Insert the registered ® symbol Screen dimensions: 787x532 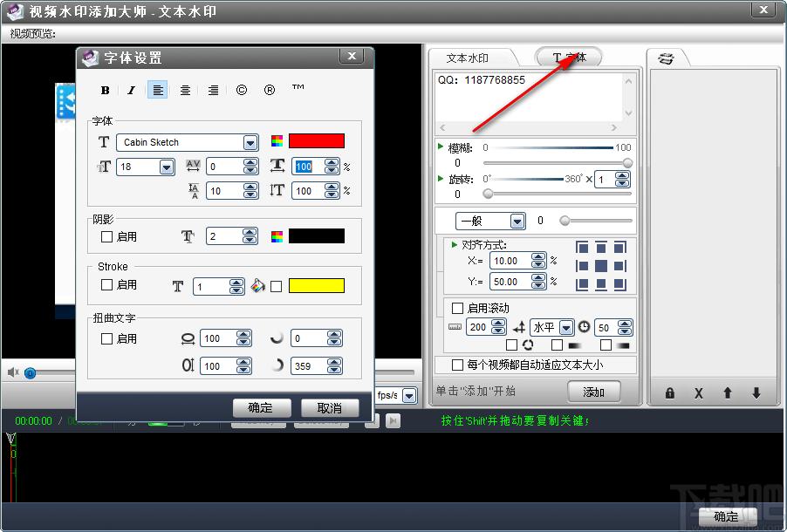coord(270,90)
